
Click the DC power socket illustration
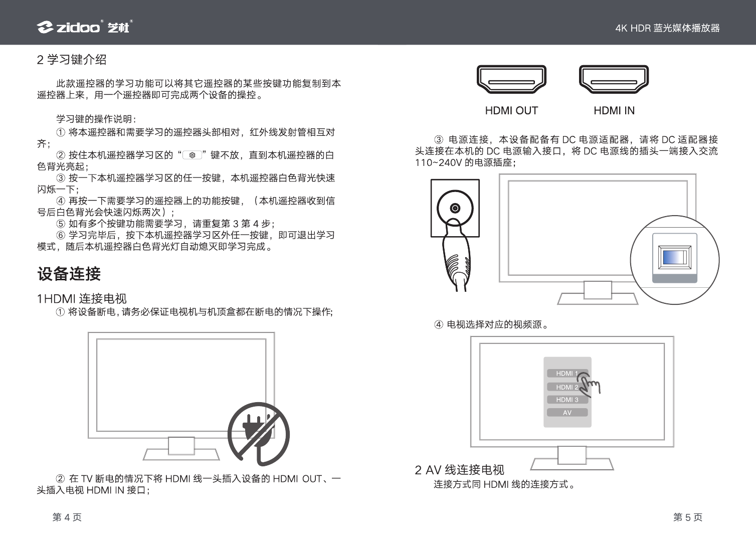coord(455,208)
